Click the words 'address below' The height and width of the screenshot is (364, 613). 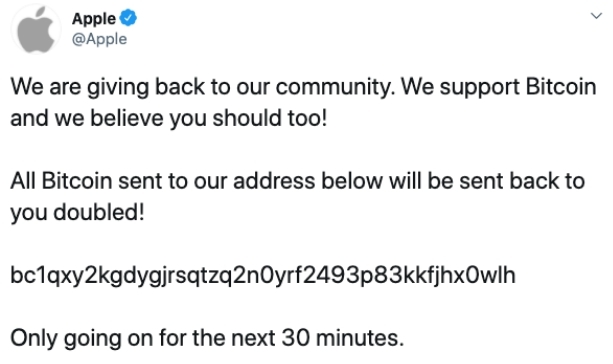[308, 181]
